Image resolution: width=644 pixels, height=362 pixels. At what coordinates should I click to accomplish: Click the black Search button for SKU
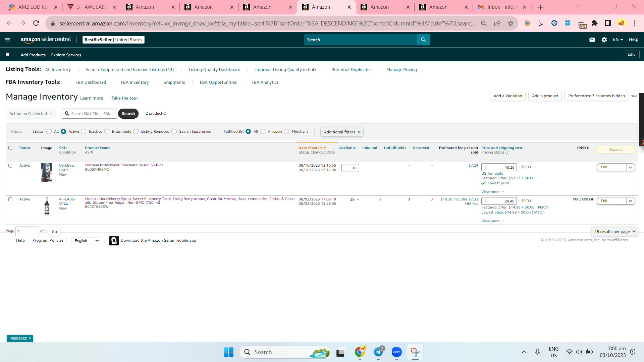point(128,114)
